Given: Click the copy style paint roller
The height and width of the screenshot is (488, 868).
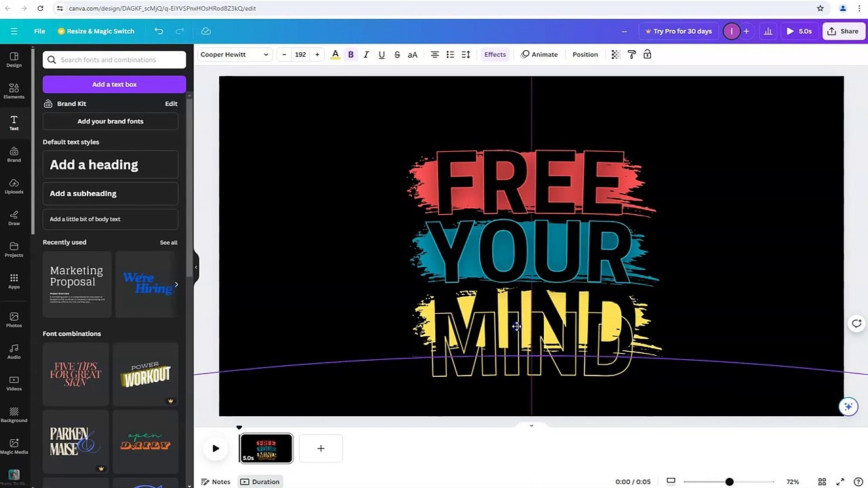Looking at the screenshot, I should 631,54.
